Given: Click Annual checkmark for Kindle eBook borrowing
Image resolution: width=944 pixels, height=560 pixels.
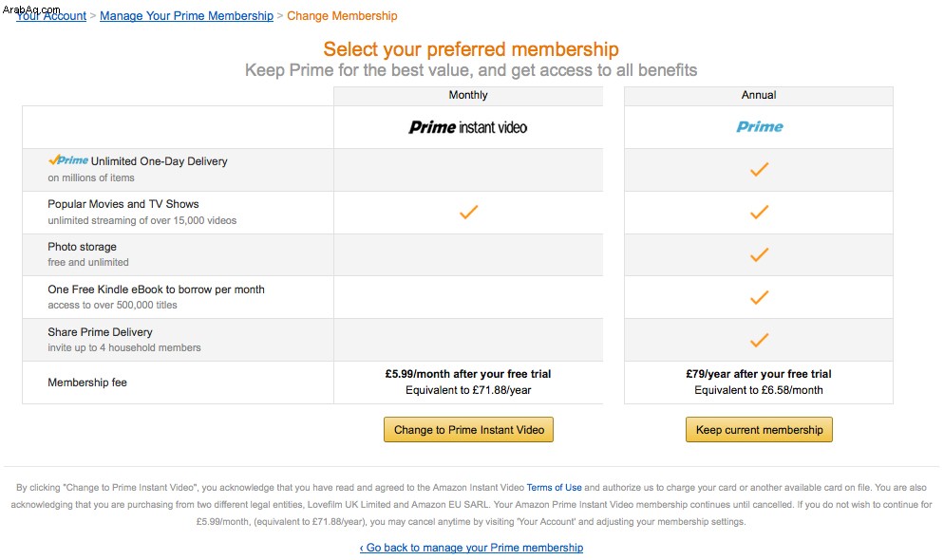Looking at the screenshot, I should click(759, 297).
